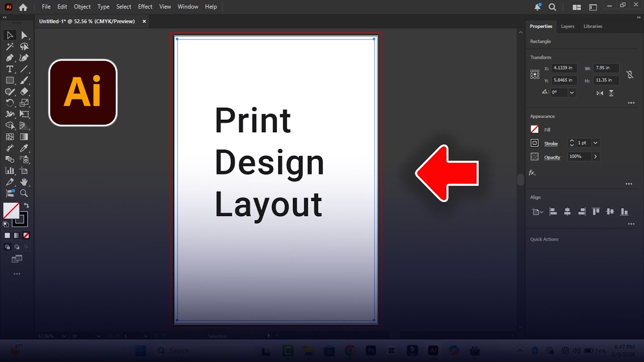Select the Zoom tool
Screen dimensions: 644x362
click(x=24, y=193)
